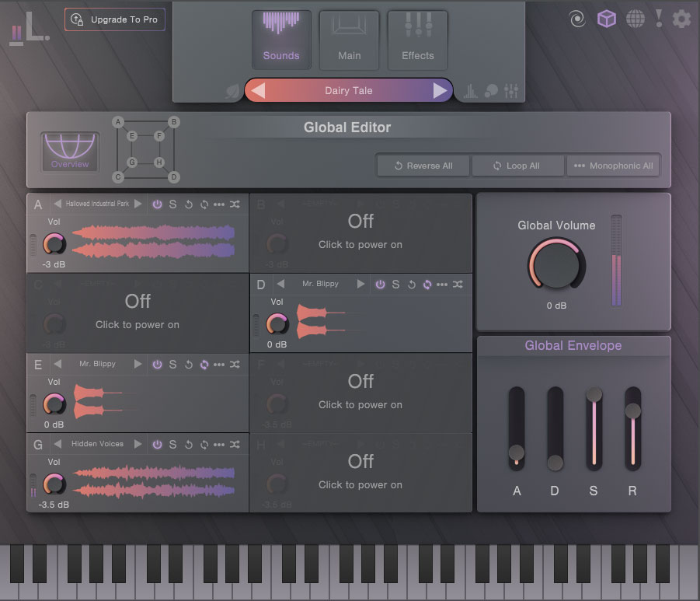The image size is (700, 601).
Task: Go to next preset after Dairy Tale
Action: (440, 91)
